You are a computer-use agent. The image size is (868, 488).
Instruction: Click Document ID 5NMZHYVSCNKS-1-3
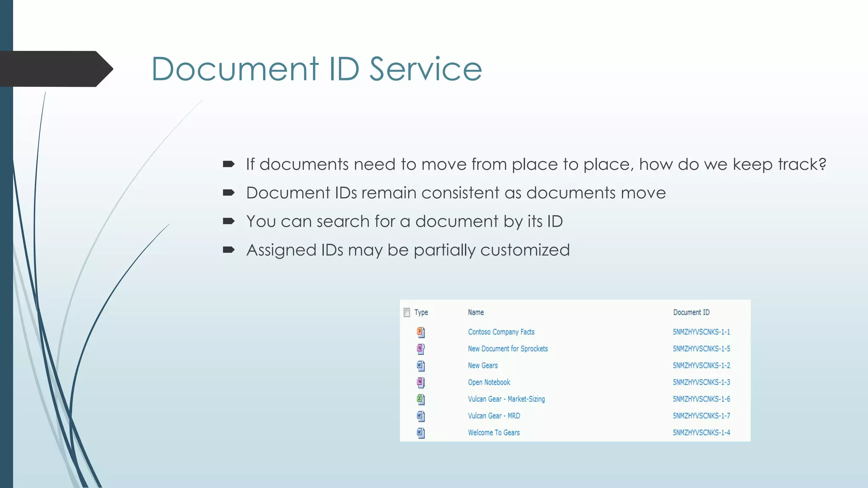coord(701,382)
